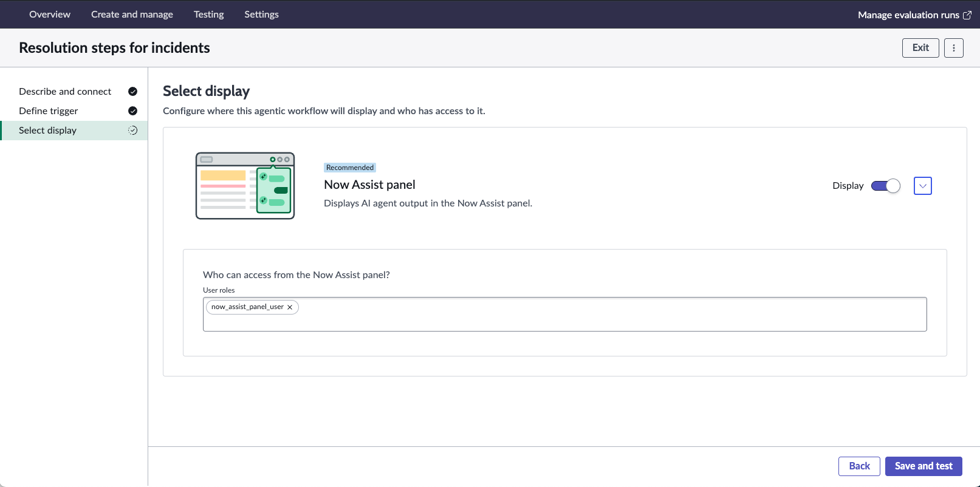Image resolution: width=980 pixels, height=487 pixels.
Task: Click the in-progress icon next to Select display
Action: [x=132, y=130]
